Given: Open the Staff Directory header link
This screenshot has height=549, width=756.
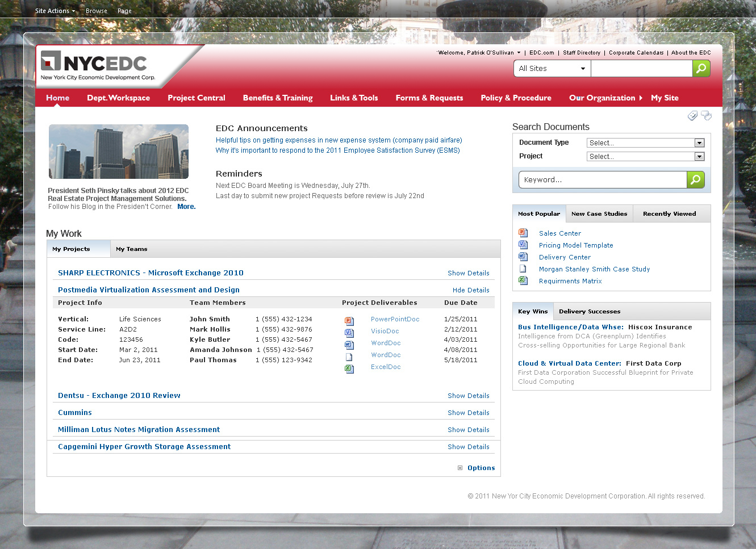Looking at the screenshot, I should 582,53.
